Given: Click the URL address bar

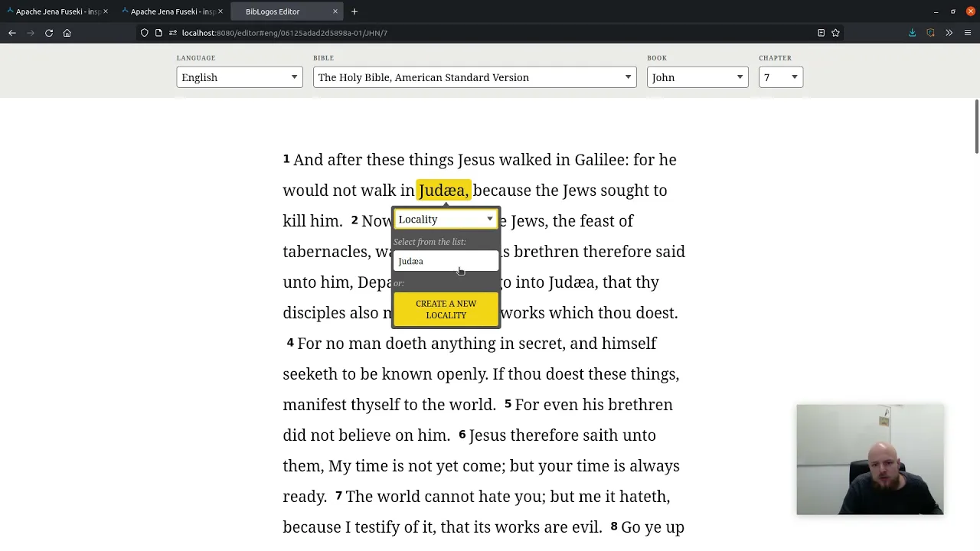Looking at the screenshot, I should [490, 33].
